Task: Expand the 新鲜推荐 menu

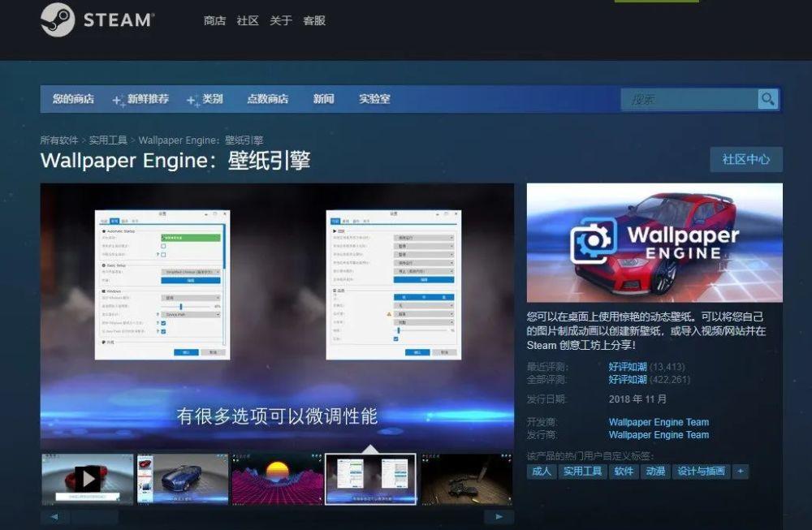Action: [x=148, y=99]
